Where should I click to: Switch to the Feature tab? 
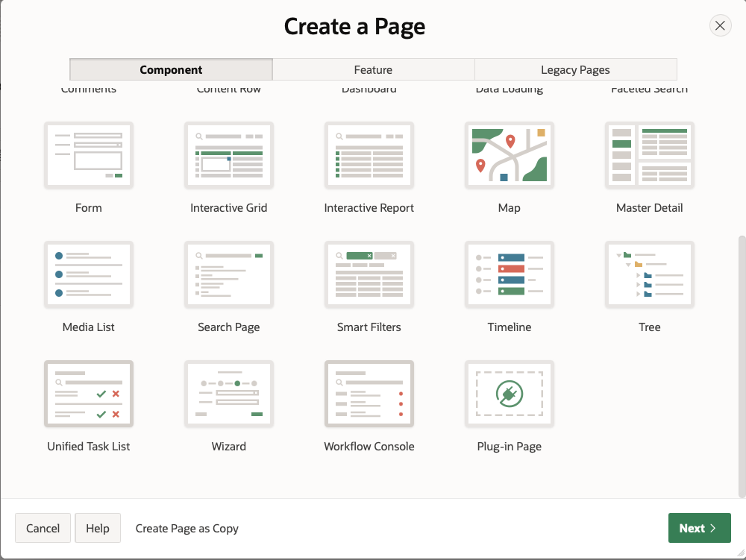[373, 69]
